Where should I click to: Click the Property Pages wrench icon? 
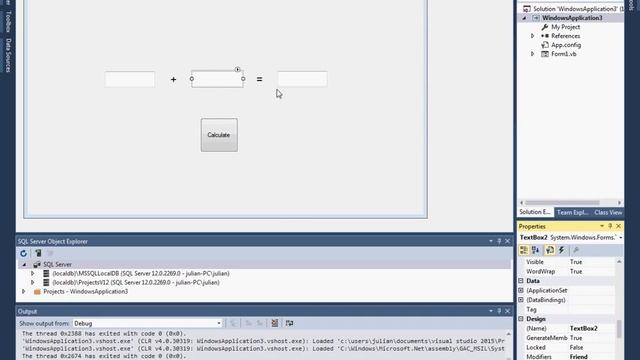coord(576,250)
